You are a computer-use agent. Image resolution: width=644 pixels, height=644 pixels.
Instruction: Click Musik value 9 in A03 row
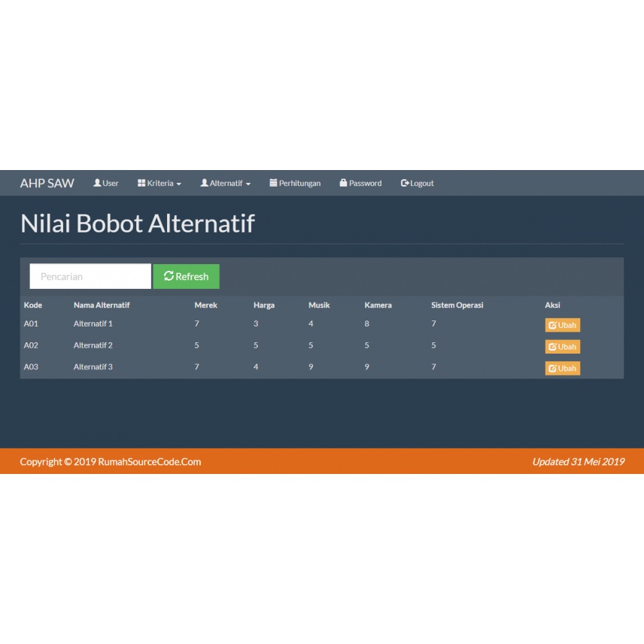311,367
